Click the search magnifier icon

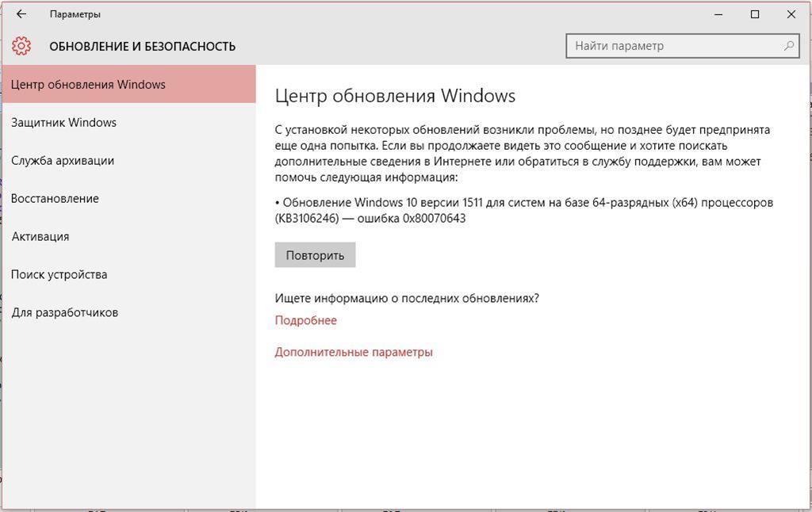(x=789, y=45)
